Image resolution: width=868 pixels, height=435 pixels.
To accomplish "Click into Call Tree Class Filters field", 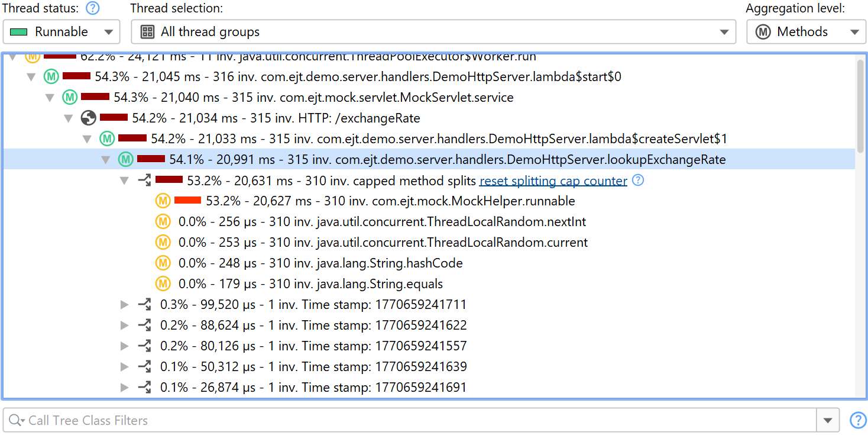I will tap(414, 421).
